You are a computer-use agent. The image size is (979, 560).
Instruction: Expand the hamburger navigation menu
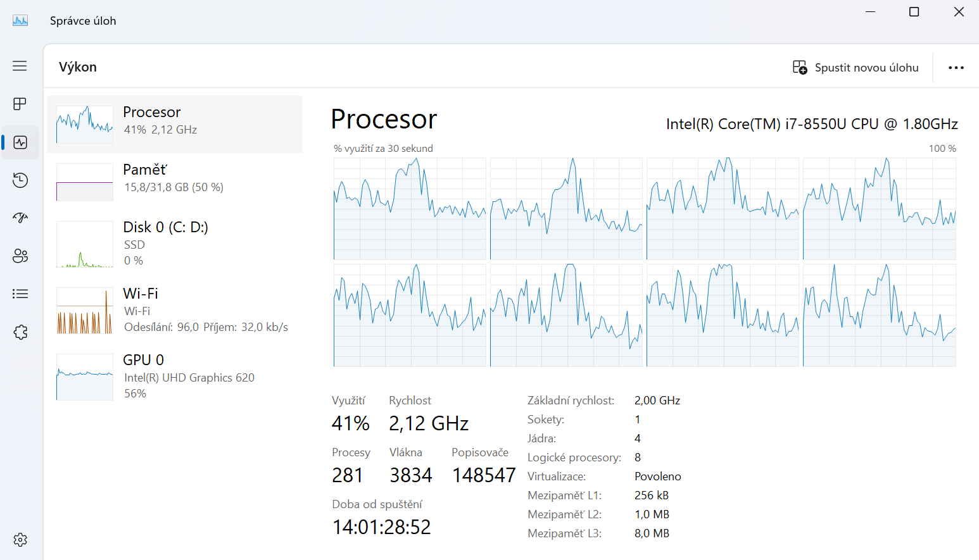20,66
